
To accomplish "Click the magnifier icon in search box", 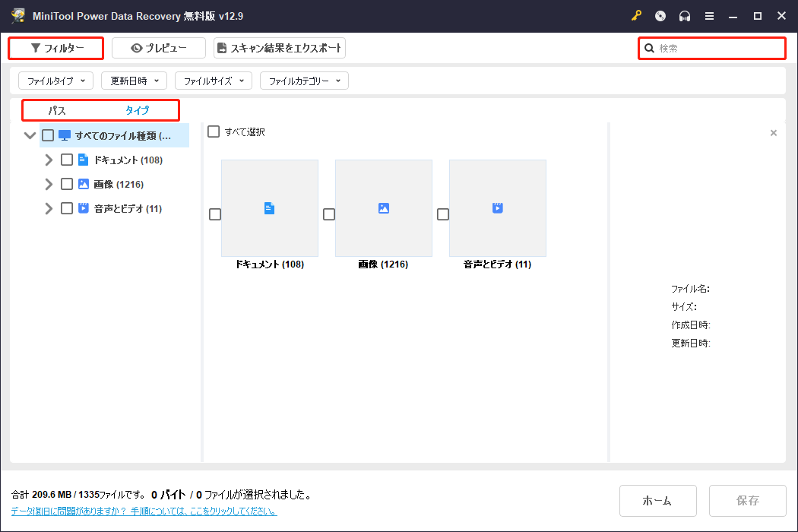I will point(649,49).
